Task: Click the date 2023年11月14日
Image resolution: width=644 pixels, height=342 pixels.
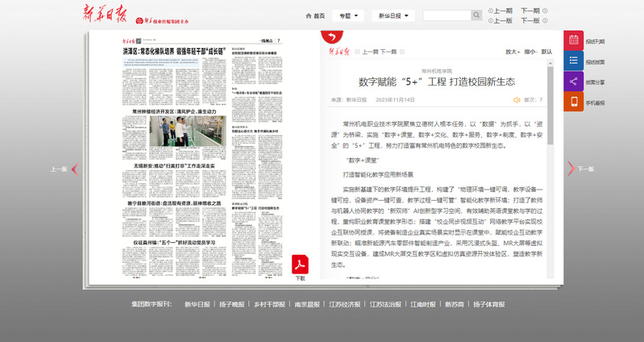Action: (x=395, y=100)
